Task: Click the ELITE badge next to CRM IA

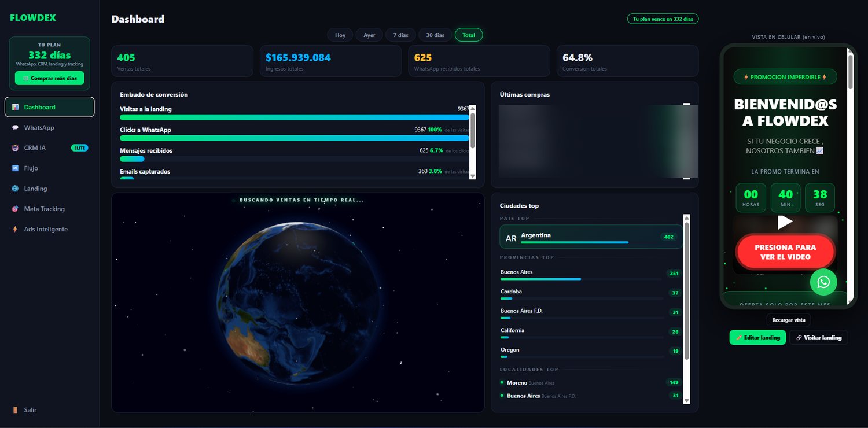Action: [79, 148]
